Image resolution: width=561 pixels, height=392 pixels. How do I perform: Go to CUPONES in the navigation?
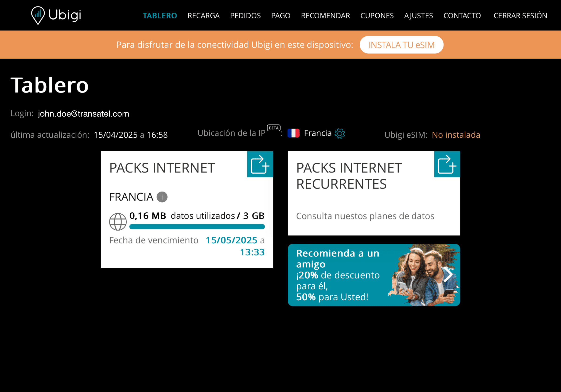(x=377, y=16)
